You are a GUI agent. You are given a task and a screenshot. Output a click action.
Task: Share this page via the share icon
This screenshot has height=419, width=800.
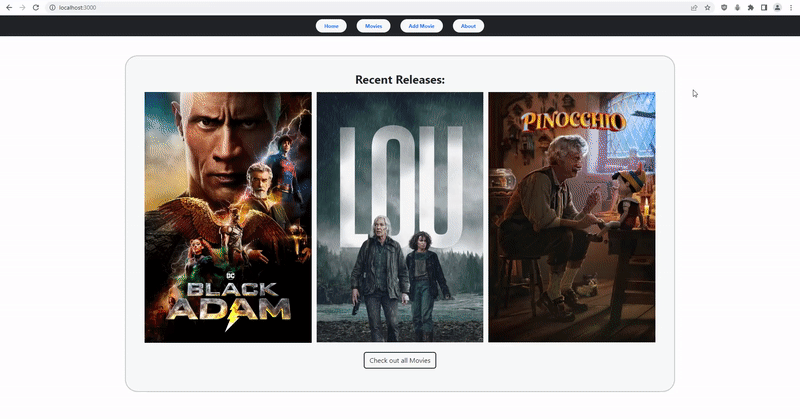(694, 8)
